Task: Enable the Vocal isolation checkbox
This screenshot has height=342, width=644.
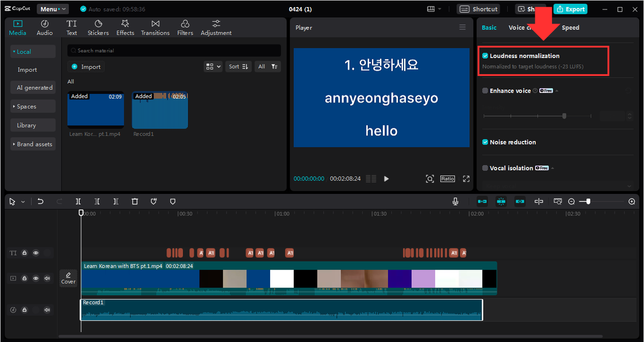Action: (x=485, y=168)
